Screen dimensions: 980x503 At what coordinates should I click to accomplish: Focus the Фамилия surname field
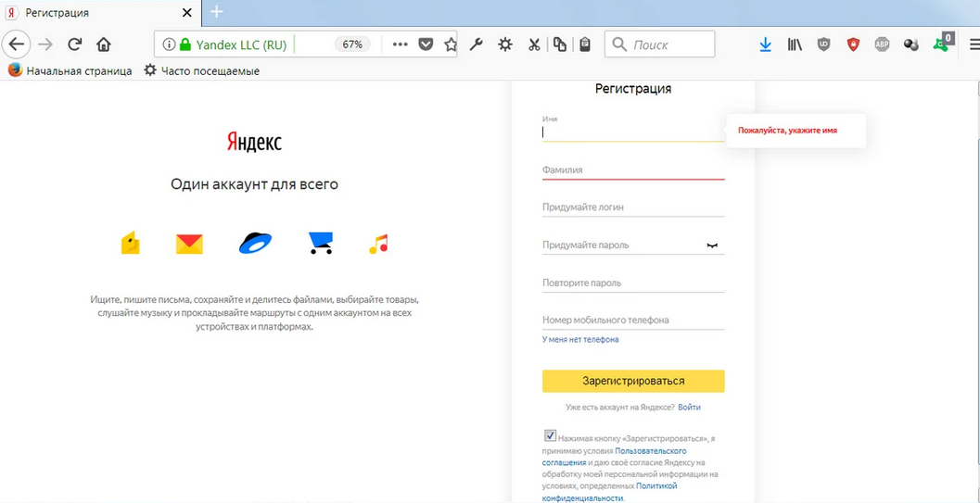coord(633,170)
